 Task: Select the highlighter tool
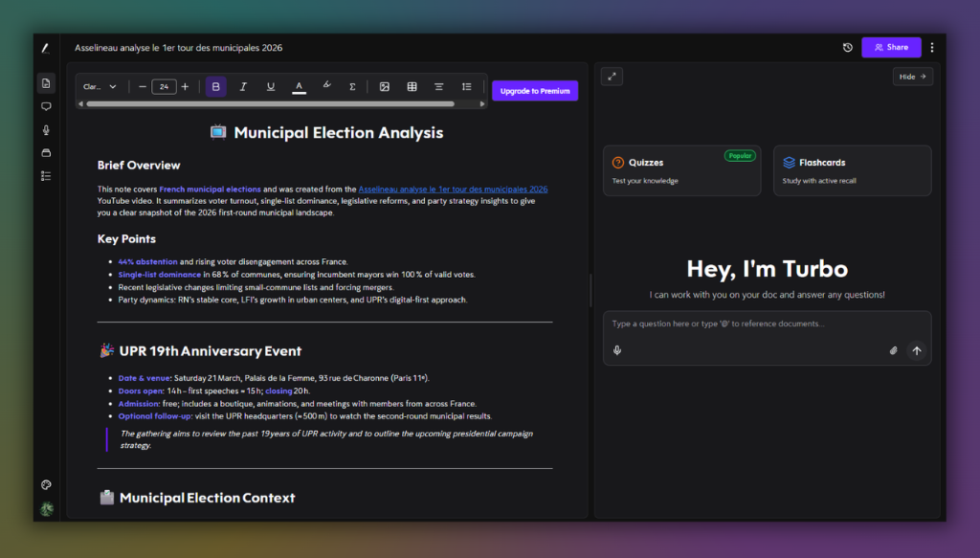(x=325, y=86)
